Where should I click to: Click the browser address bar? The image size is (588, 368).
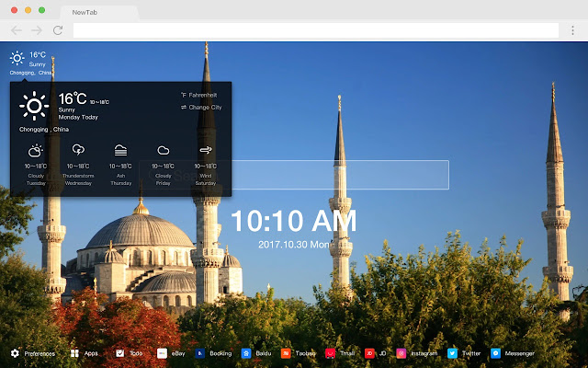[316, 30]
